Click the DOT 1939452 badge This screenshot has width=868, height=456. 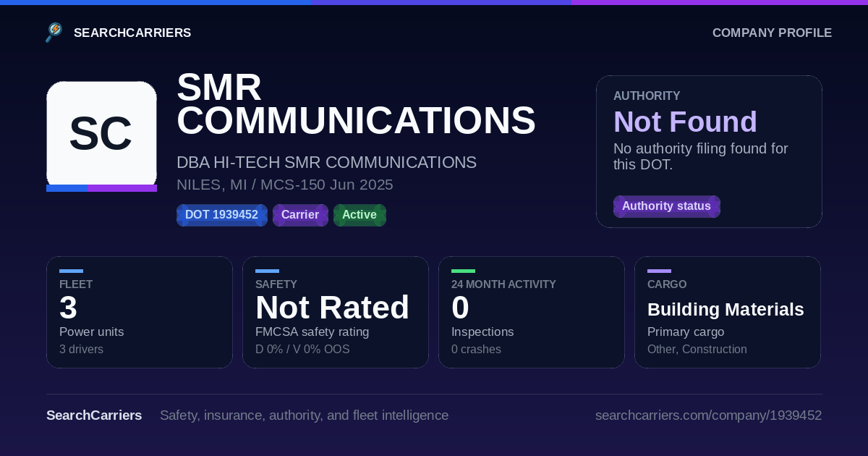222,215
